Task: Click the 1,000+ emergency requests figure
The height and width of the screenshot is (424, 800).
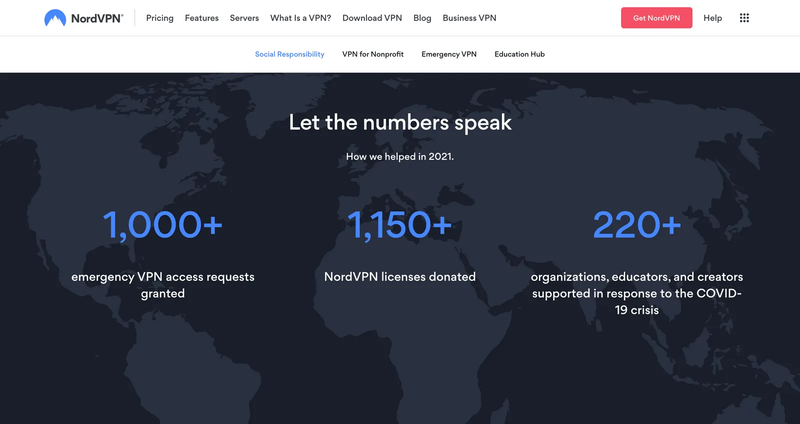Action: 163,225
